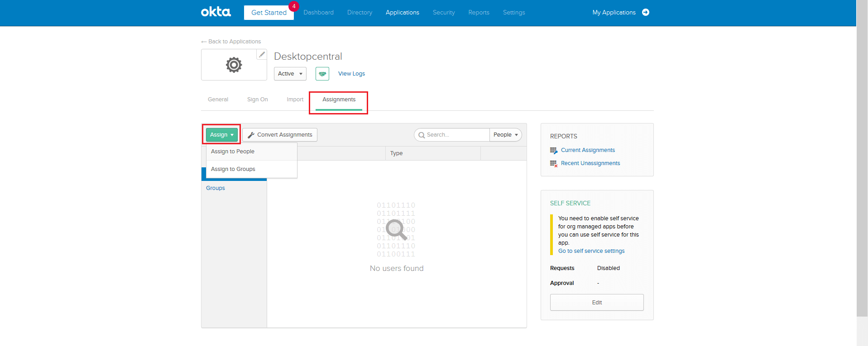The width and height of the screenshot is (868, 346).
Task: Go to My Applications
Action: [x=614, y=13]
